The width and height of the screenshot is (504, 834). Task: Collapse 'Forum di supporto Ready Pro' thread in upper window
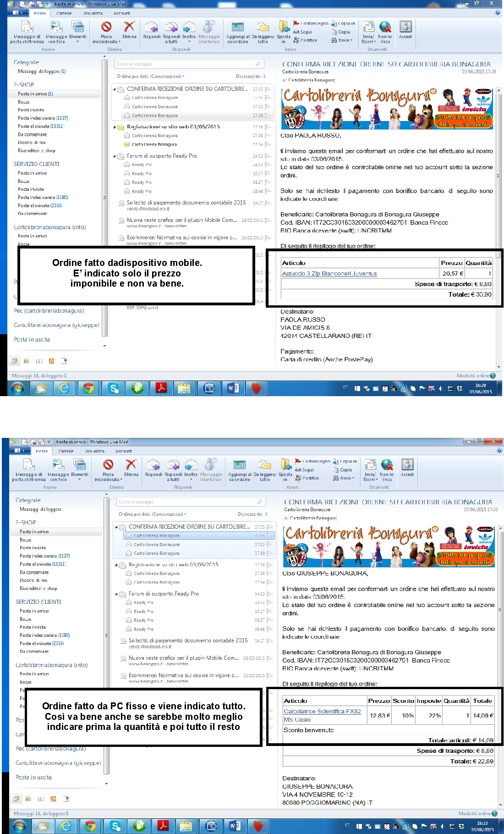coord(115,156)
